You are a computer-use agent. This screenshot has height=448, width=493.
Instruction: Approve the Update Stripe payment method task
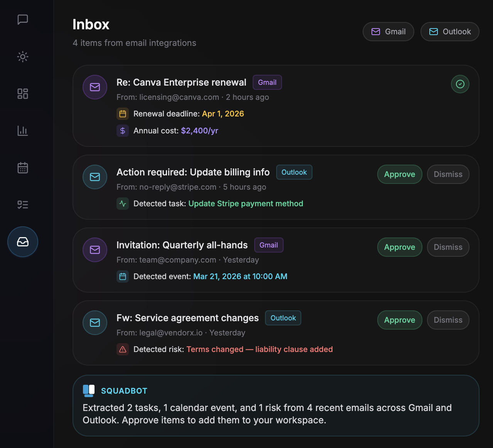(399, 174)
